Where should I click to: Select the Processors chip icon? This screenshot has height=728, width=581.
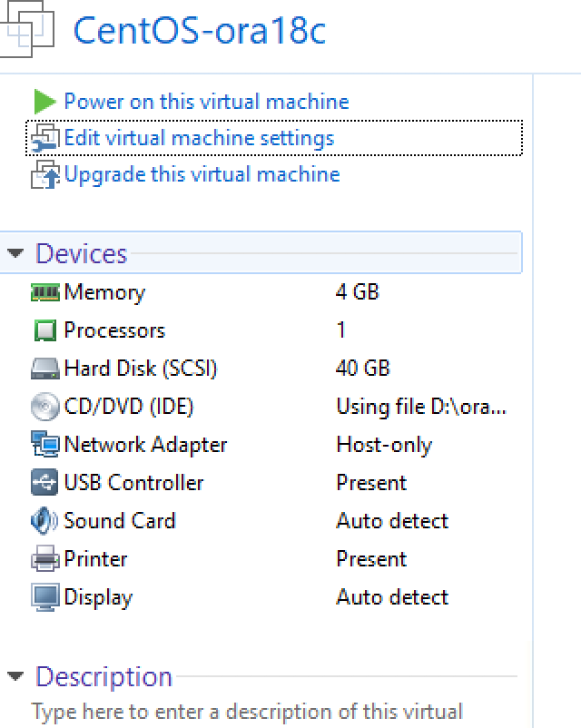44,331
